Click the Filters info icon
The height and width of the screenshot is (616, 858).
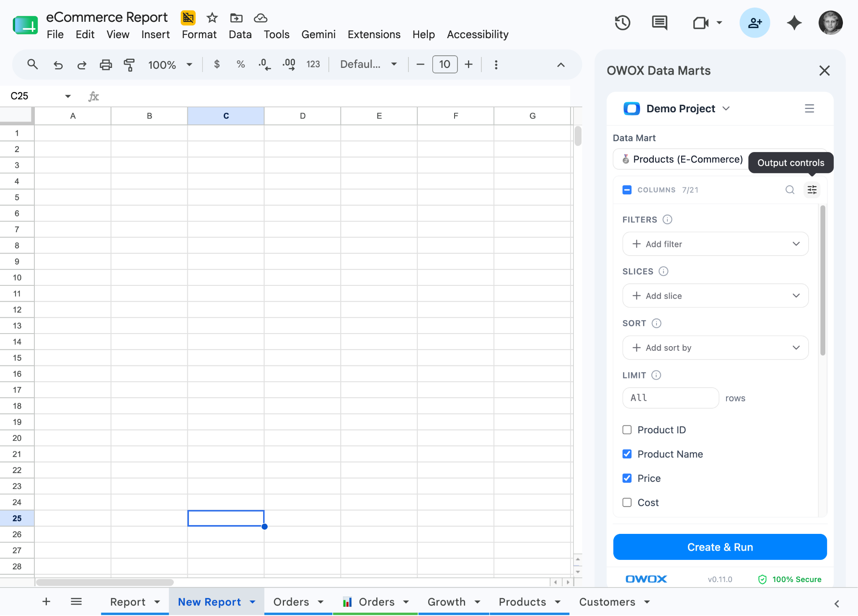[x=667, y=220]
